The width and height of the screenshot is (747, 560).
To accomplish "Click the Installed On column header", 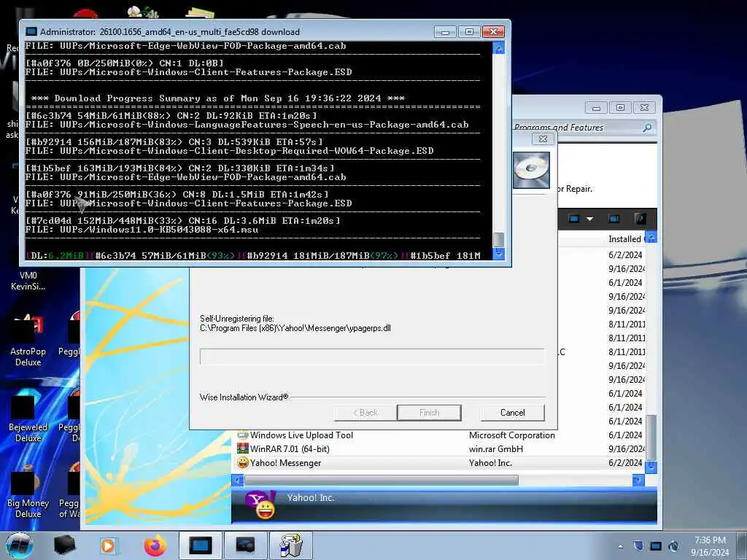I will (625, 239).
